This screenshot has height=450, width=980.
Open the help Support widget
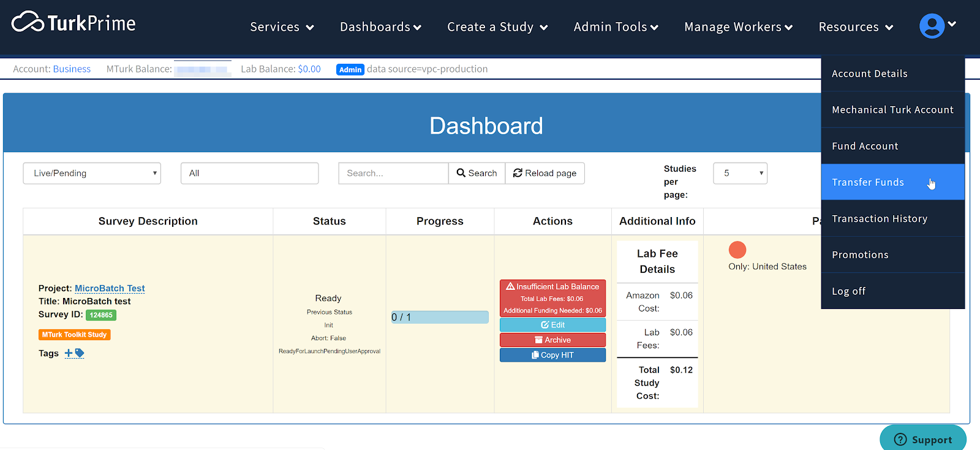click(923, 439)
